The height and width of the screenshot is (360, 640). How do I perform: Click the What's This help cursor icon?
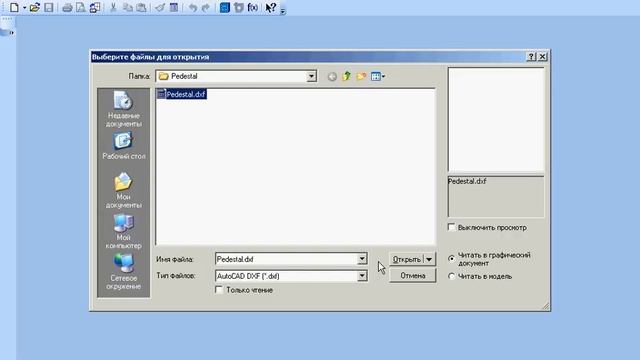[x=271, y=7]
